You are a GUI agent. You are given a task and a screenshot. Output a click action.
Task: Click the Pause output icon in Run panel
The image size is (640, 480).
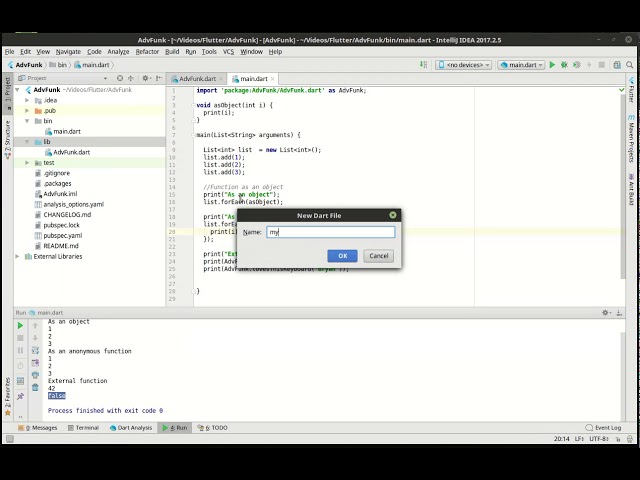pos(20,351)
